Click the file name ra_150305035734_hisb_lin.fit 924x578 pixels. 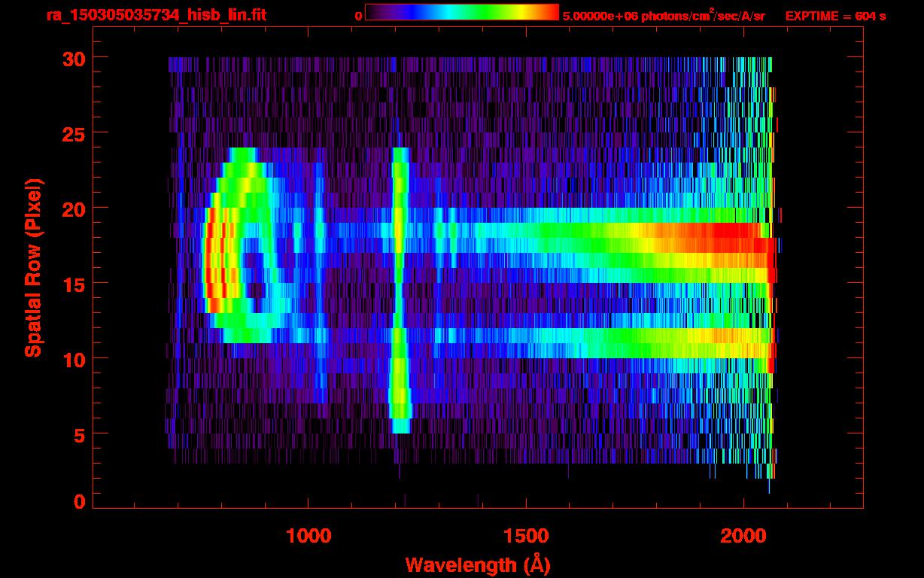tap(156, 15)
